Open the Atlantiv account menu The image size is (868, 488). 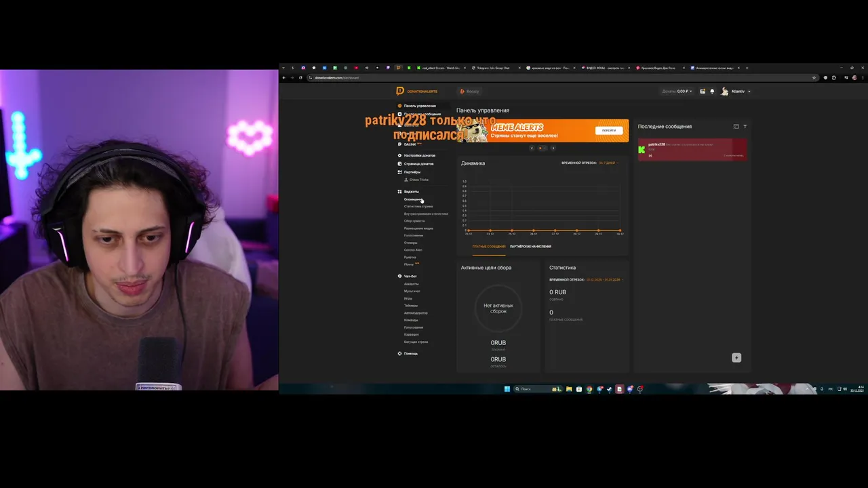[x=740, y=91]
